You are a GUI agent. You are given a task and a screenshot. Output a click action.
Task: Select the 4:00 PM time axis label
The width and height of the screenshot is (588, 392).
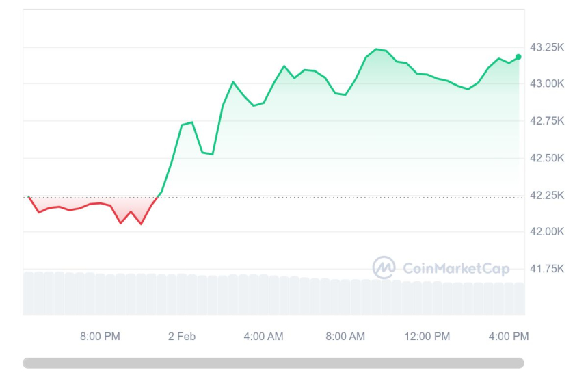[x=509, y=337]
